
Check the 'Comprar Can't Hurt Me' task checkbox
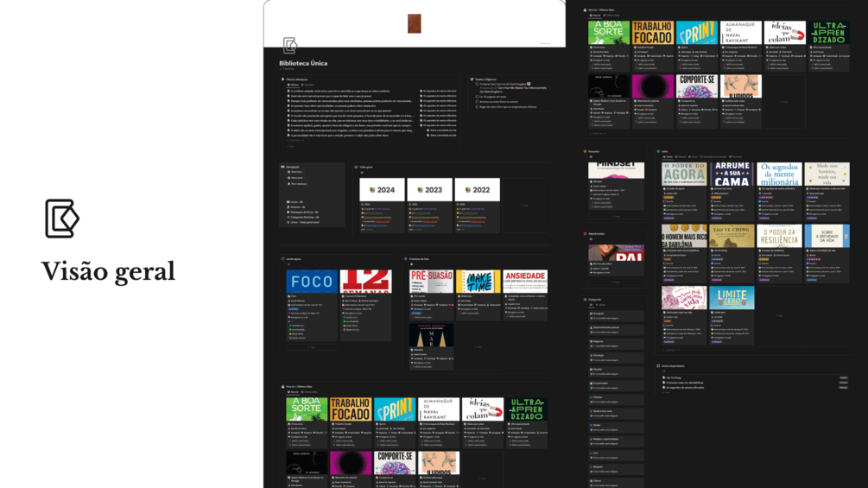point(477,84)
